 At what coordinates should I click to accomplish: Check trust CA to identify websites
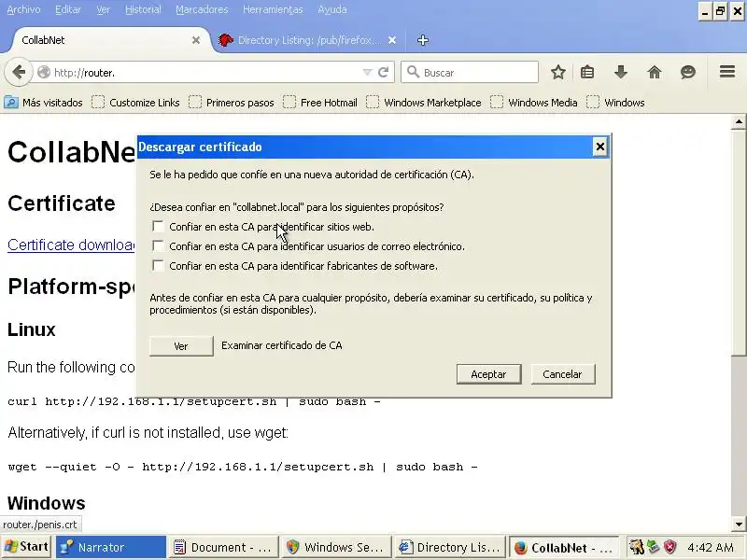click(x=158, y=226)
